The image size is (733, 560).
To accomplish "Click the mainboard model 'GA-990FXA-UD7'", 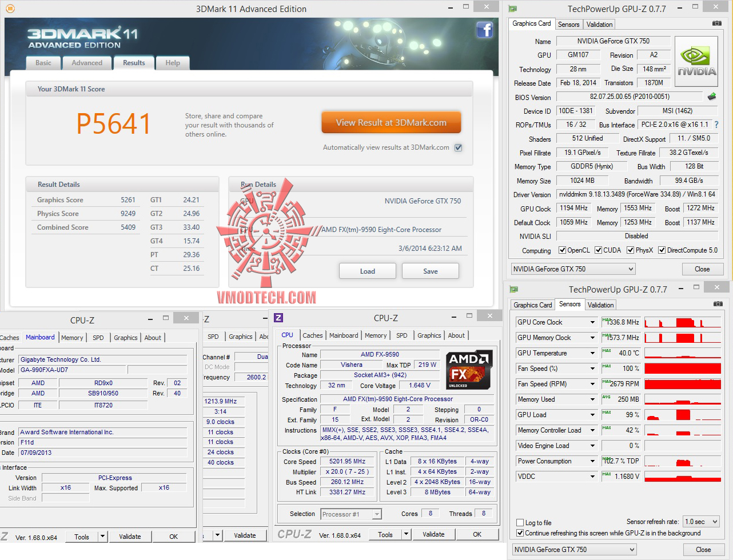I will (x=73, y=370).
